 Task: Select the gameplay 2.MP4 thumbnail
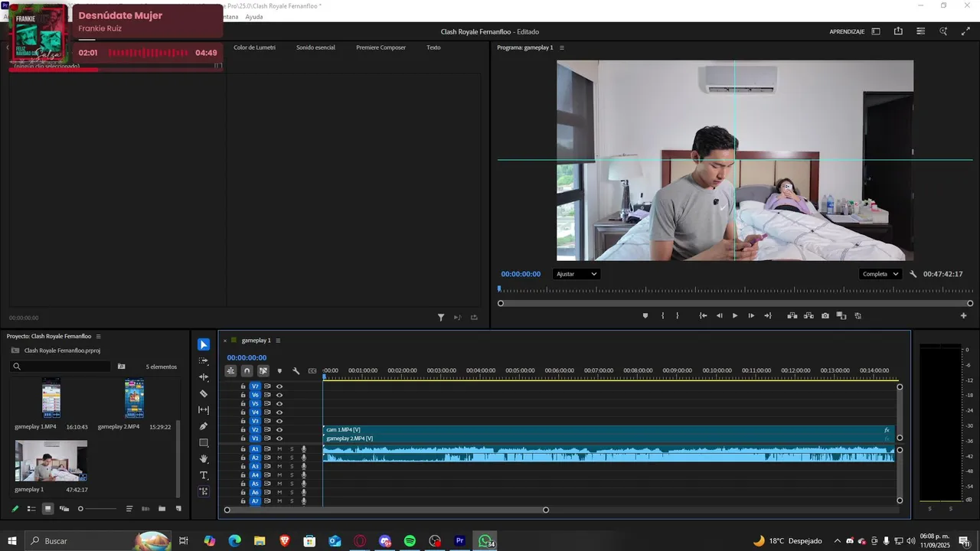(x=134, y=399)
